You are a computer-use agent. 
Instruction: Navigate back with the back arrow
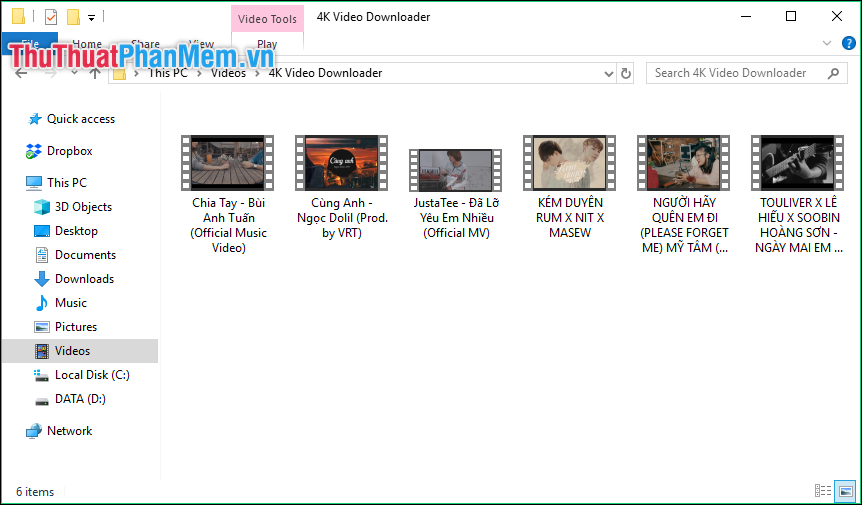(21, 73)
